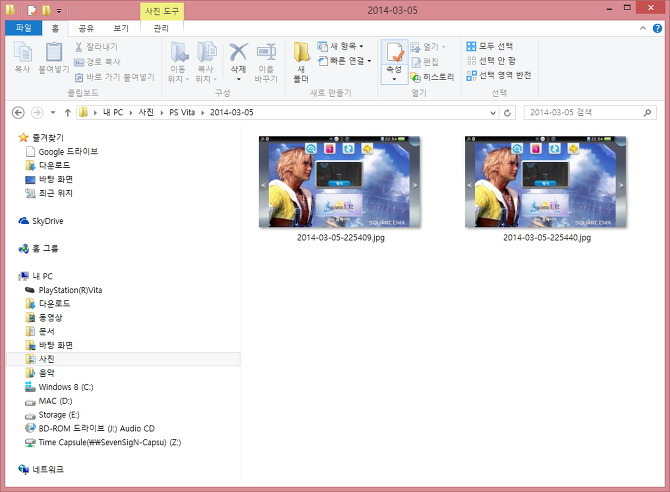Click Invert selection (선택 영역 반전)
Viewport: 670px width, 492px height.
coord(499,76)
